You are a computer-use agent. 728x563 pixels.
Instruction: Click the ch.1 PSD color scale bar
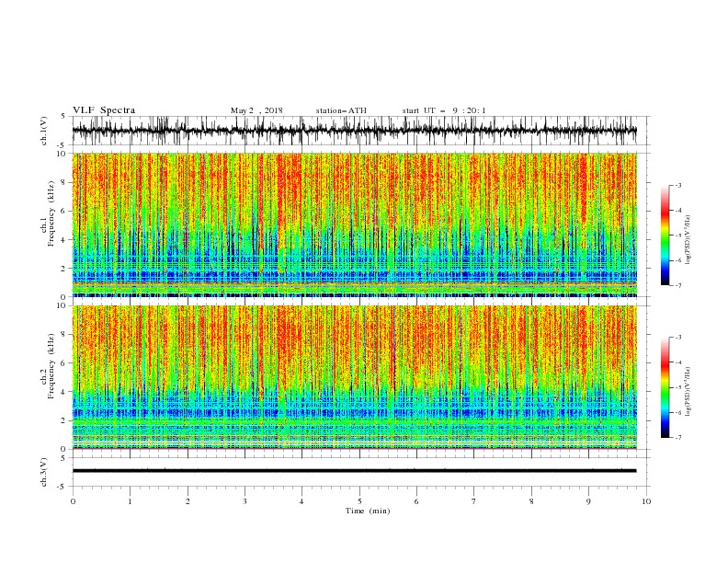tap(665, 236)
